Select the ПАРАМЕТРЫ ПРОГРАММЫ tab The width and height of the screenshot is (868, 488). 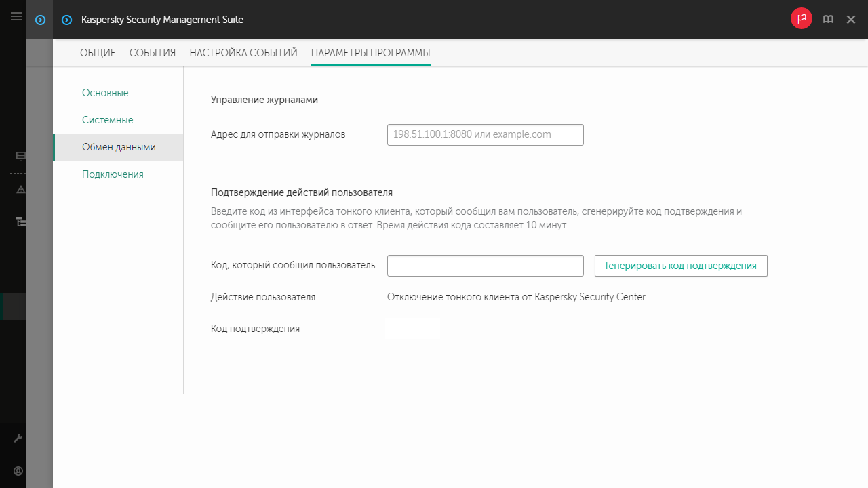(370, 53)
